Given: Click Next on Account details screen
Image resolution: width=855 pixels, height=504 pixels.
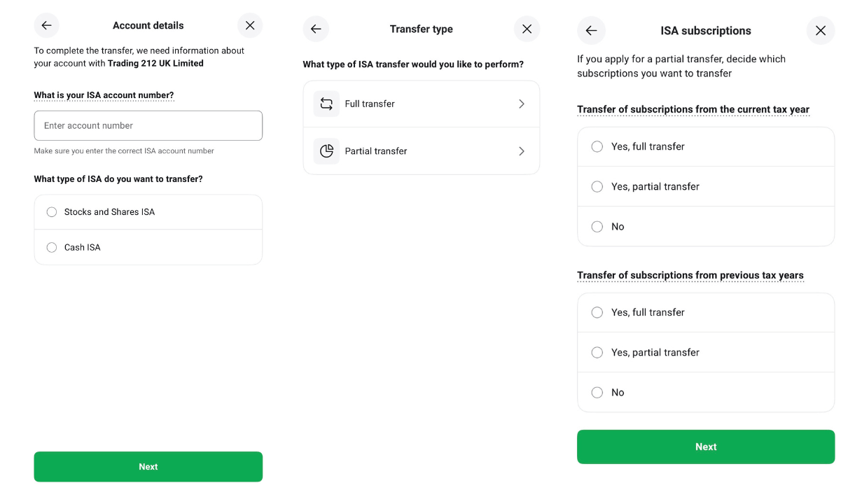Looking at the screenshot, I should click(x=148, y=467).
